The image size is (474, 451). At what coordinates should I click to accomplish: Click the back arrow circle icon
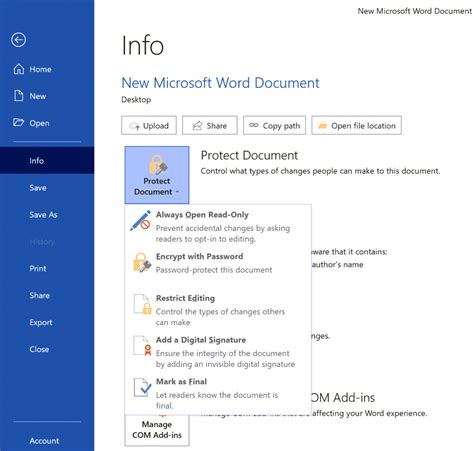(x=18, y=40)
